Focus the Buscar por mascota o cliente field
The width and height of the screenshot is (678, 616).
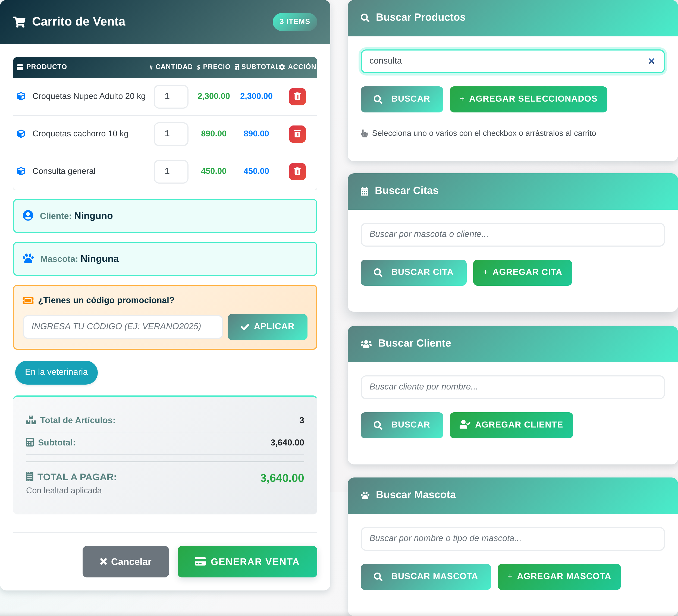[x=512, y=234]
